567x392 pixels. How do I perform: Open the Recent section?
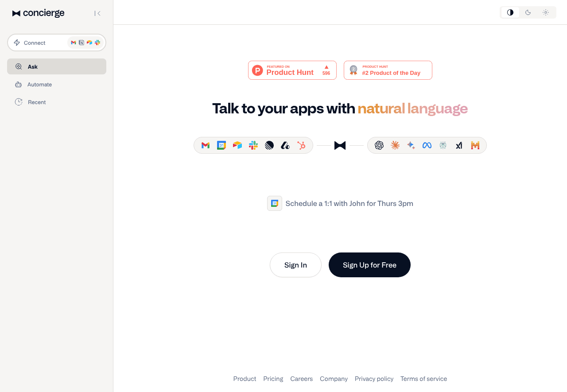(x=37, y=102)
